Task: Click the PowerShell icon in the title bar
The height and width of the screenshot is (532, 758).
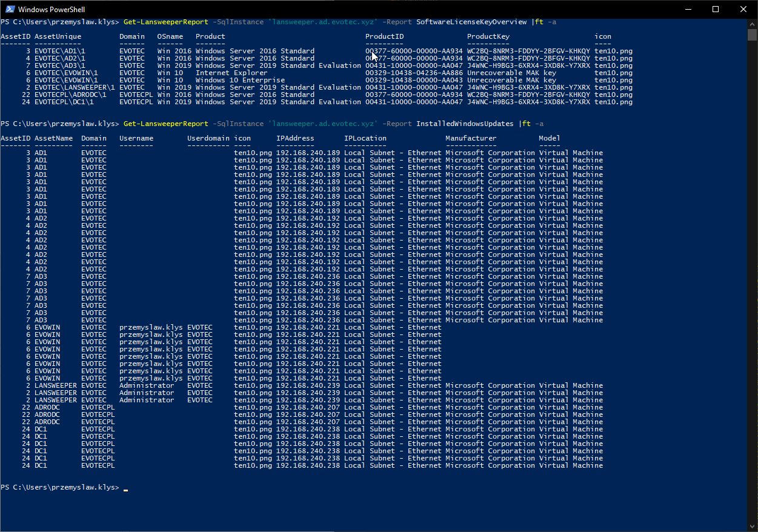Action: click(x=10, y=9)
